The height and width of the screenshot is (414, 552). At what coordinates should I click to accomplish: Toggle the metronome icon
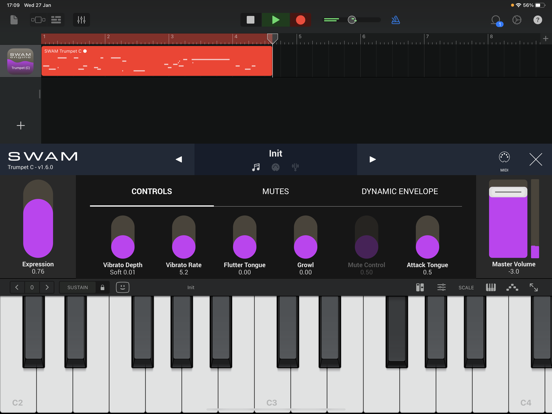pos(395,20)
